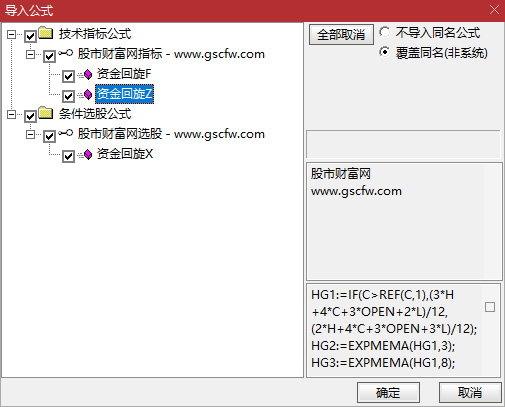The image size is (505, 407).
Task: Select 股市财富网指标 - www.gscfw.com row
Action: click(171, 54)
